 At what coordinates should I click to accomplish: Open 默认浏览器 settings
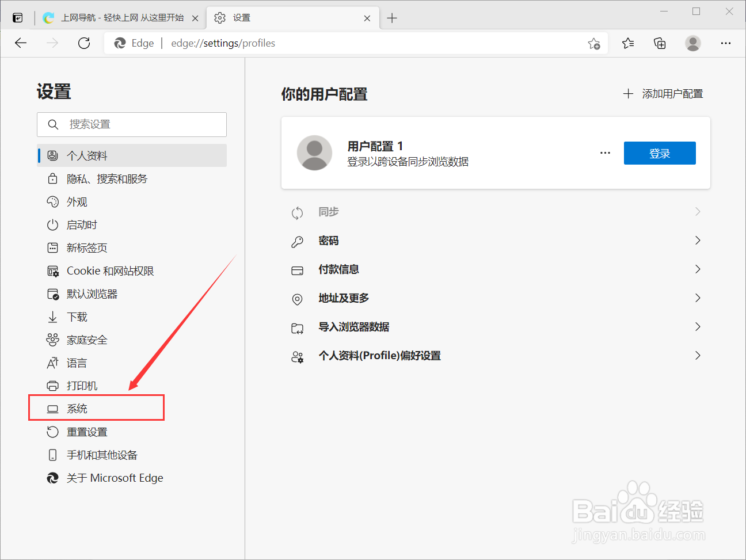pyautogui.click(x=132, y=294)
